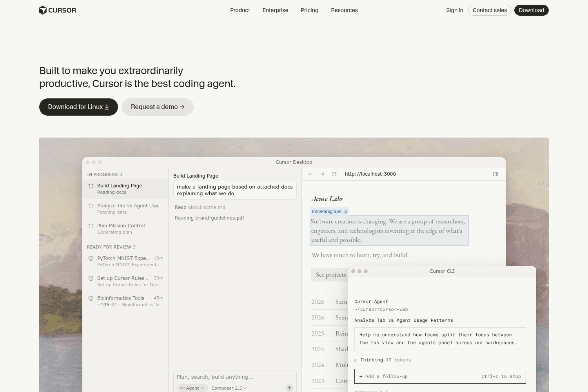This screenshot has height=392, width=588.
Task: Click the 'READY FOR REVIEW 3' section header
Action: point(111,247)
